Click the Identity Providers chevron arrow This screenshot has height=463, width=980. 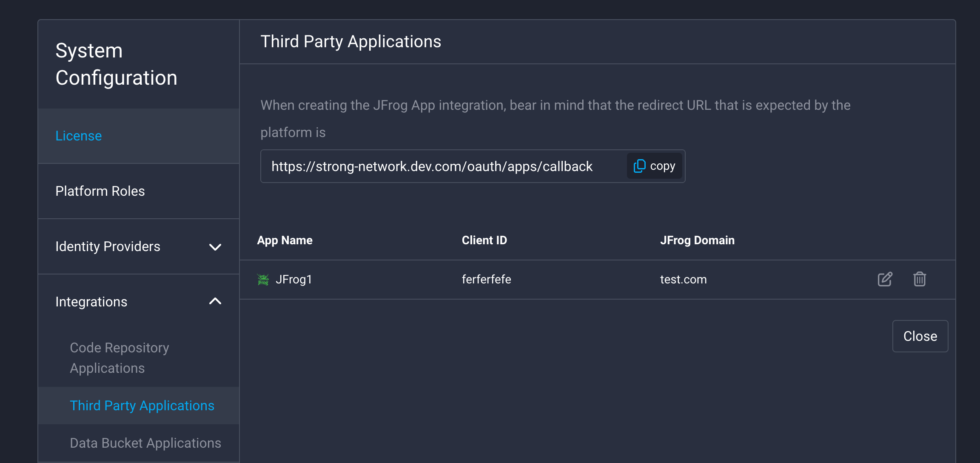tap(216, 247)
